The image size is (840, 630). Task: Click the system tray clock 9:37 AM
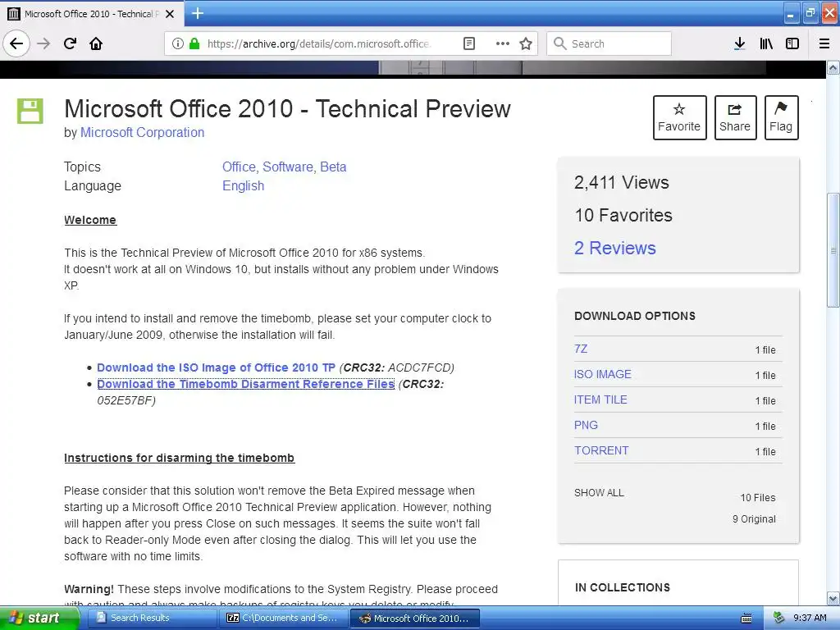(810, 619)
